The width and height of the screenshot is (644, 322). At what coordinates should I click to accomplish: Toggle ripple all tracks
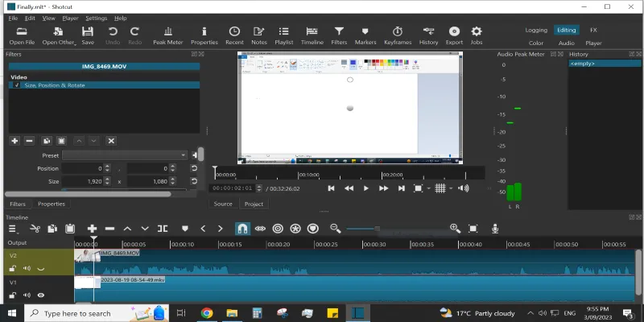(295, 229)
